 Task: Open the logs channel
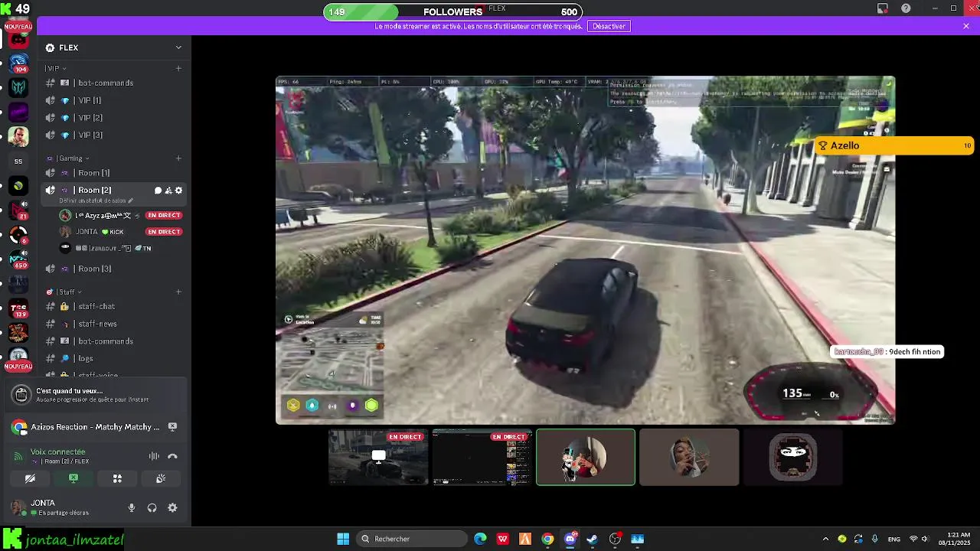click(114, 358)
